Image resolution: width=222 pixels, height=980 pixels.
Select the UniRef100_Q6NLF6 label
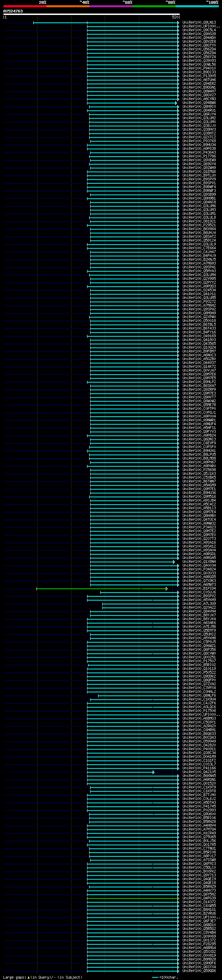coord(199,695)
